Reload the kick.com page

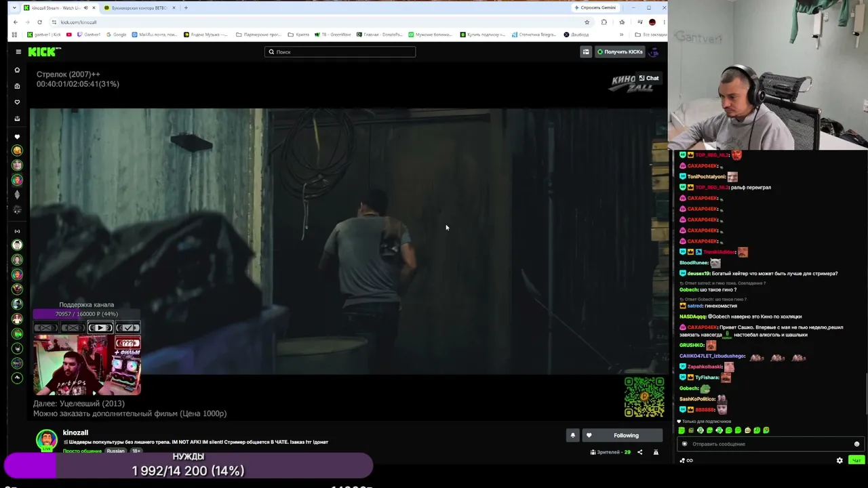(x=40, y=22)
